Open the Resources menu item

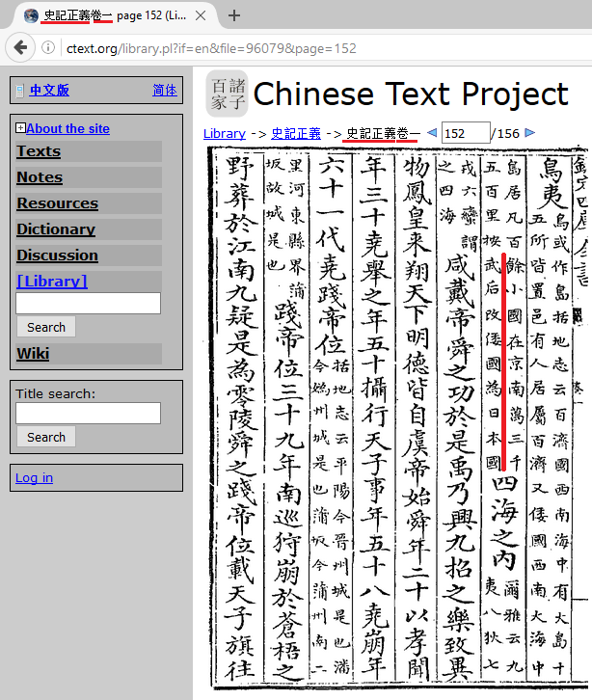(57, 203)
